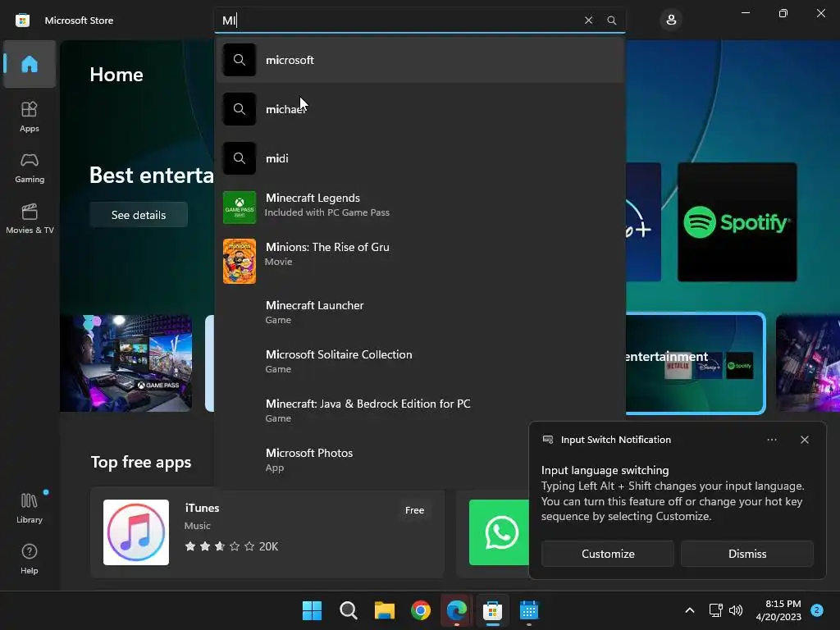Choose Minecraft: Java & Bedrock Edition result
The image size is (840, 630).
419,411
